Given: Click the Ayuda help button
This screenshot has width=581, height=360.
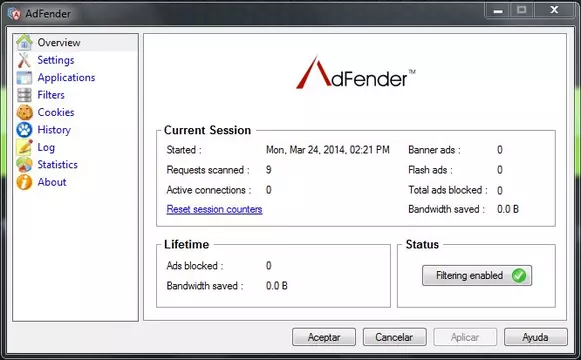Looking at the screenshot, I should 535,337.
